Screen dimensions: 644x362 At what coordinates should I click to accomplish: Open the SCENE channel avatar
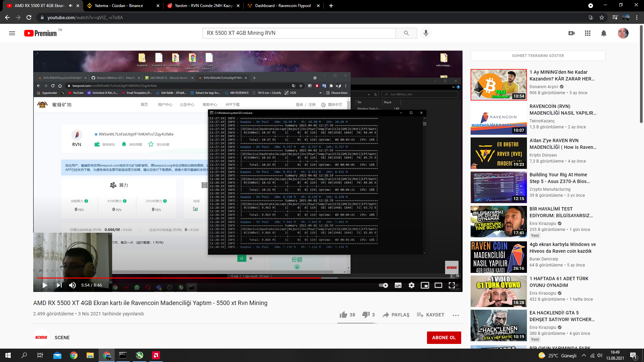click(41, 338)
